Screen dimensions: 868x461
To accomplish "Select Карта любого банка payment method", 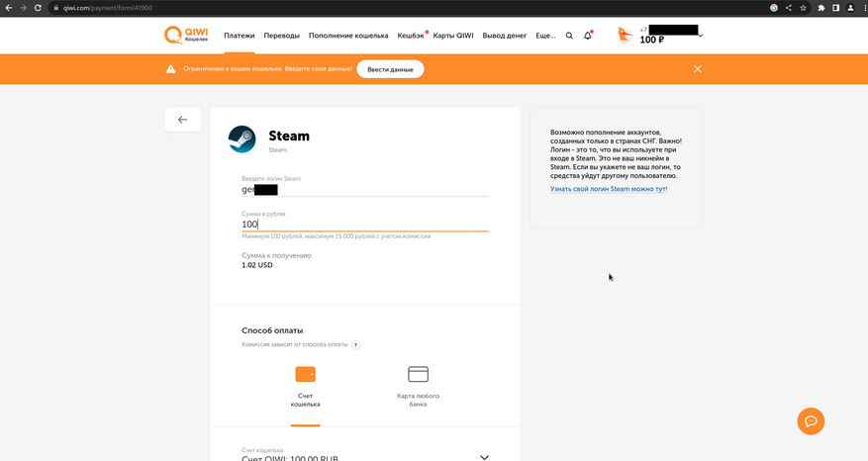I will tap(418, 388).
